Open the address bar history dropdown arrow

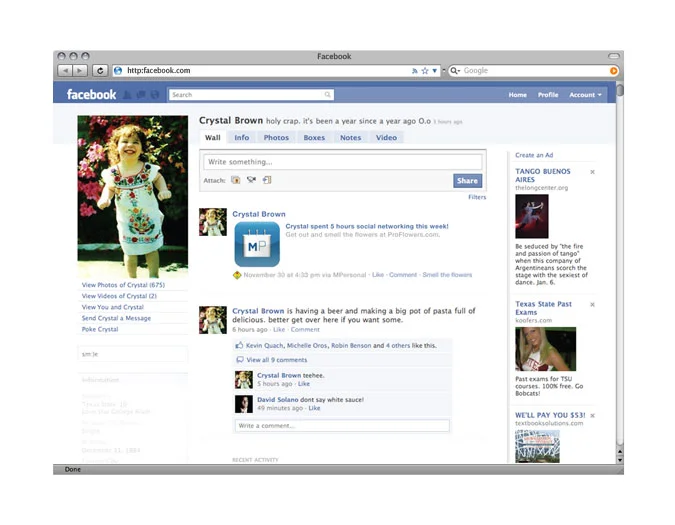click(x=434, y=71)
